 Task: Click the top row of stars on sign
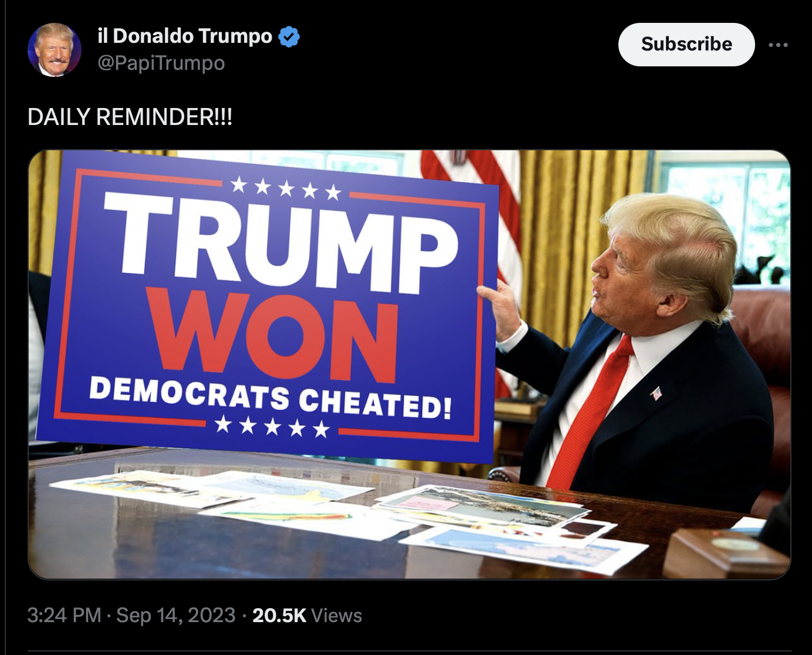pyautogui.click(x=286, y=188)
